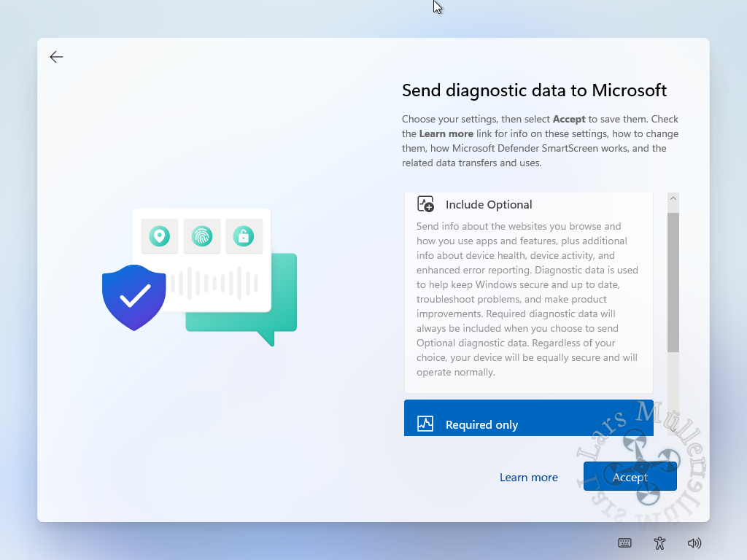Image resolution: width=747 pixels, height=560 pixels.
Task: Click the Accept button
Action: (630, 476)
